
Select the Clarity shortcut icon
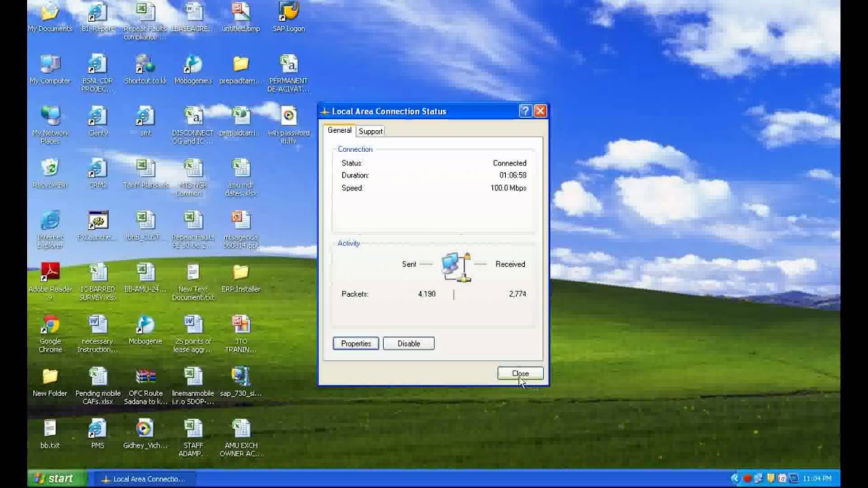click(x=98, y=121)
